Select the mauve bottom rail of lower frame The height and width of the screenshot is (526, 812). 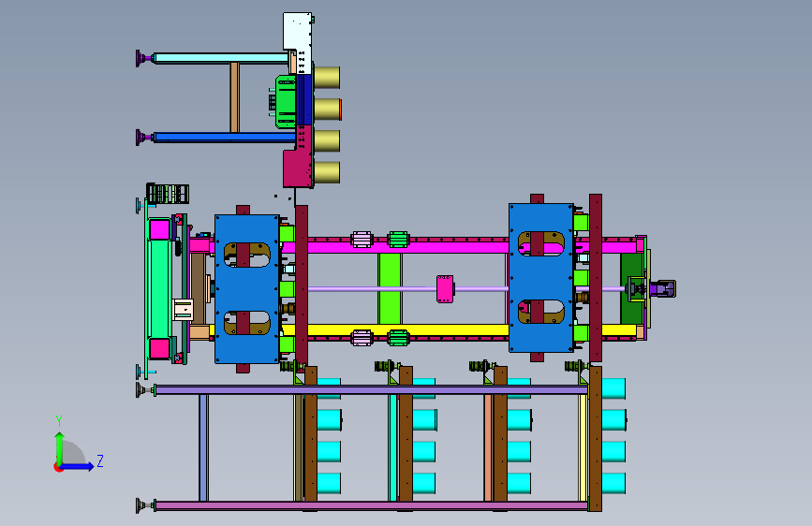click(371, 505)
